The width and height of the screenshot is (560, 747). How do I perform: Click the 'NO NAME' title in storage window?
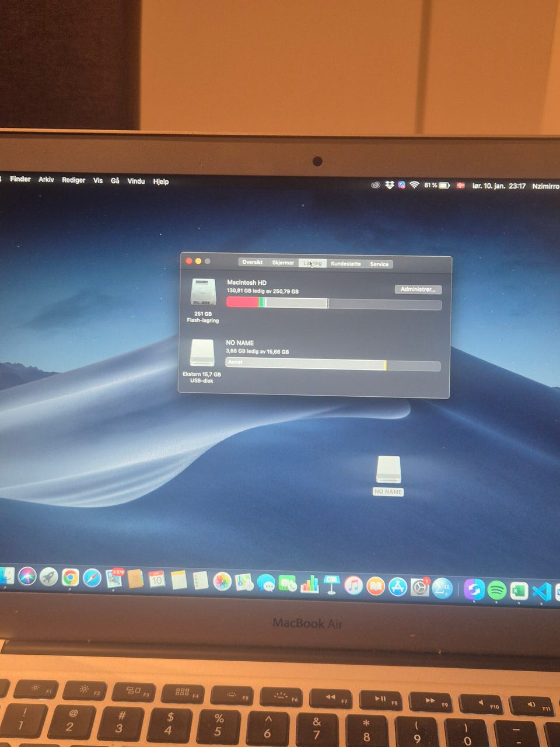tap(240, 343)
